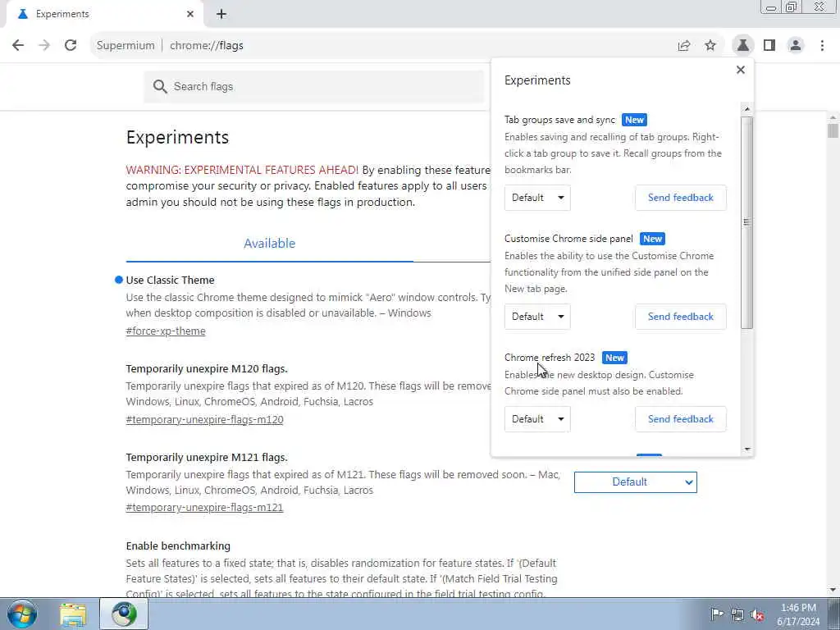Focus the Search flags field
Screen dimensions: 840x630
(313, 86)
